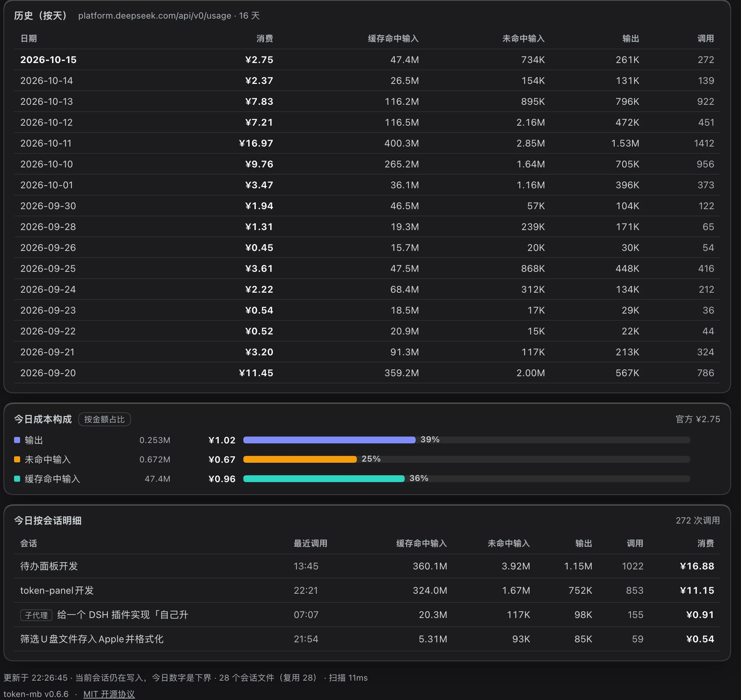Open the MIT 开源协议 link
The image size is (741, 700).
click(109, 694)
